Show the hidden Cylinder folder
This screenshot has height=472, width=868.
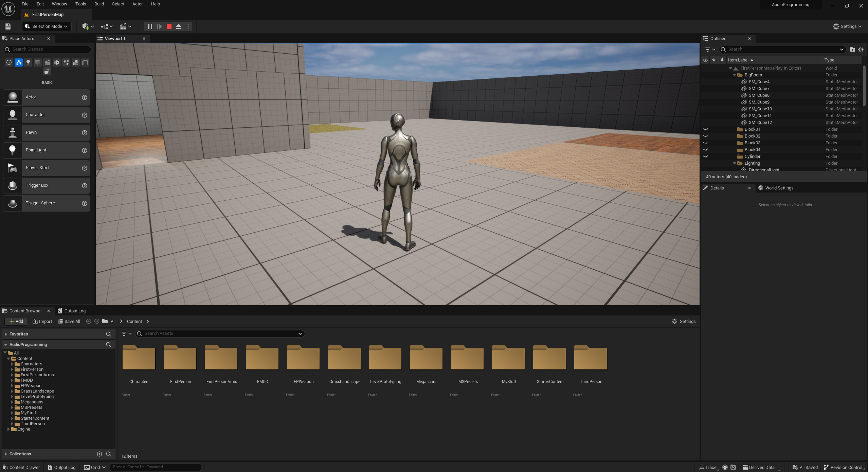pyautogui.click(x=705, y=157)
